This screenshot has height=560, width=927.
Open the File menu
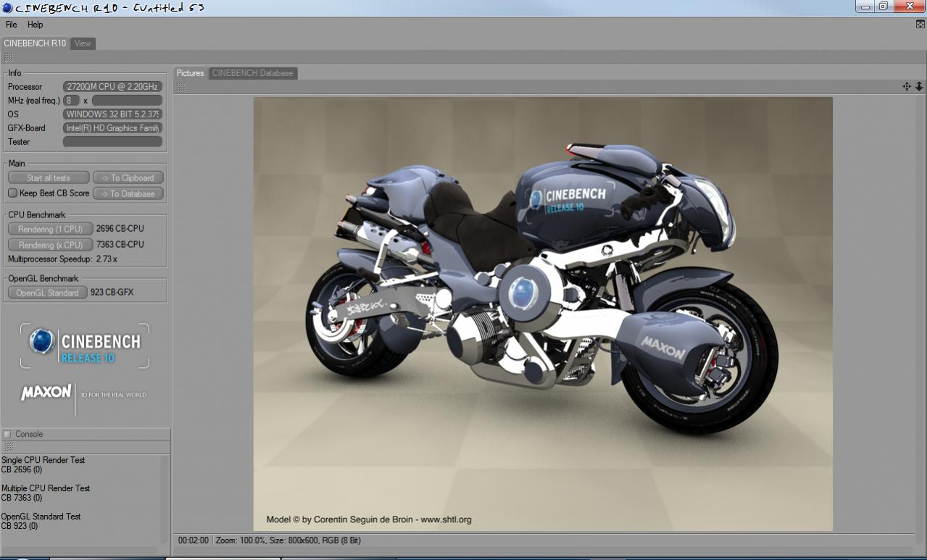click(11, 25)
